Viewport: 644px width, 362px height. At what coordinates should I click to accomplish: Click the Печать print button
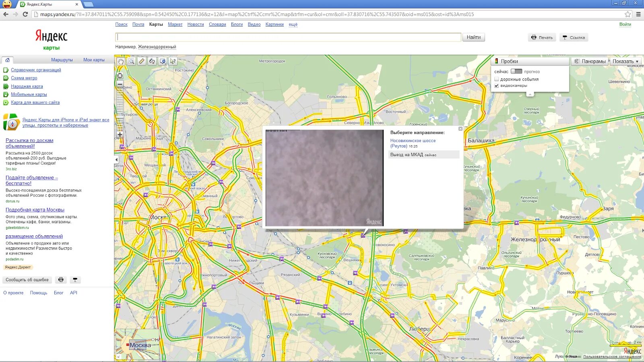(x=542, y=37)
